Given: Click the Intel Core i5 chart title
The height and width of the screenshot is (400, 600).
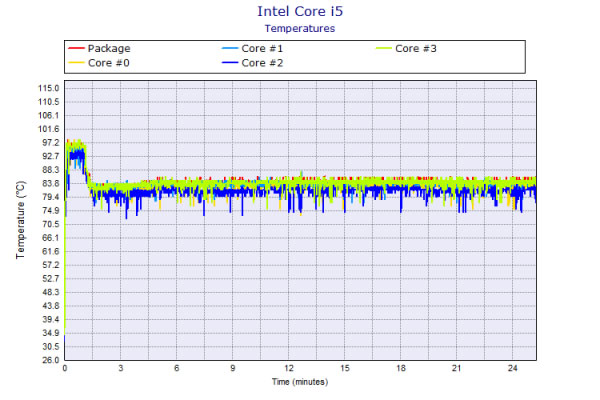Looking at the screenshot, I should [300, 11].
